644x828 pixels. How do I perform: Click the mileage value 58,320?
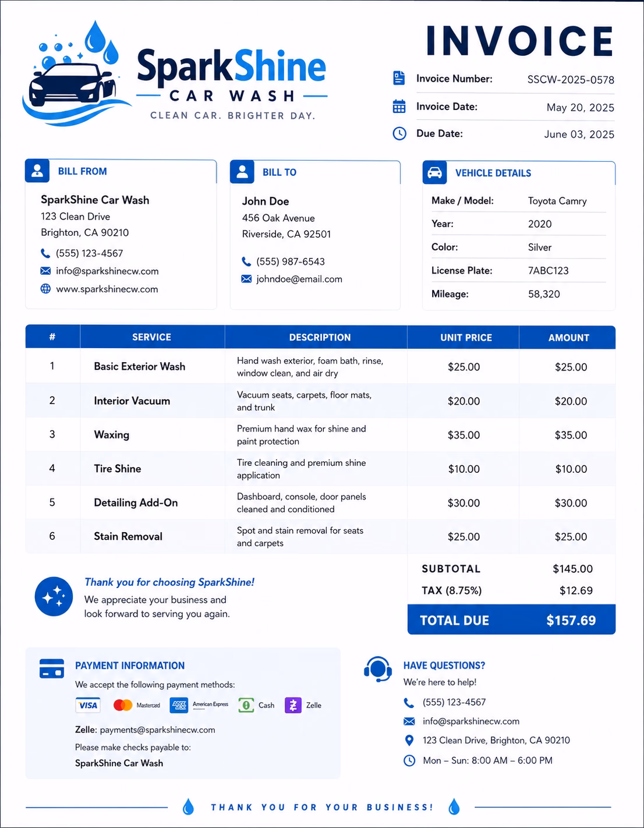pos(544,294)
